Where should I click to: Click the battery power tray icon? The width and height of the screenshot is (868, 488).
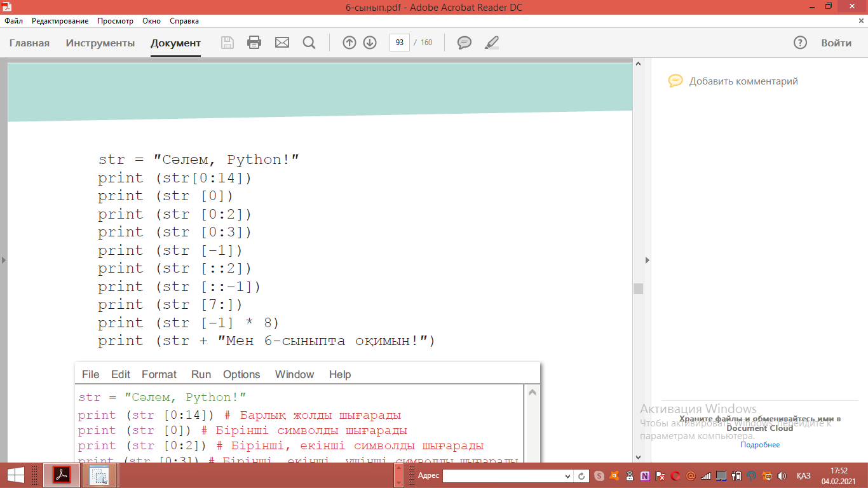[x=736, y=476]
